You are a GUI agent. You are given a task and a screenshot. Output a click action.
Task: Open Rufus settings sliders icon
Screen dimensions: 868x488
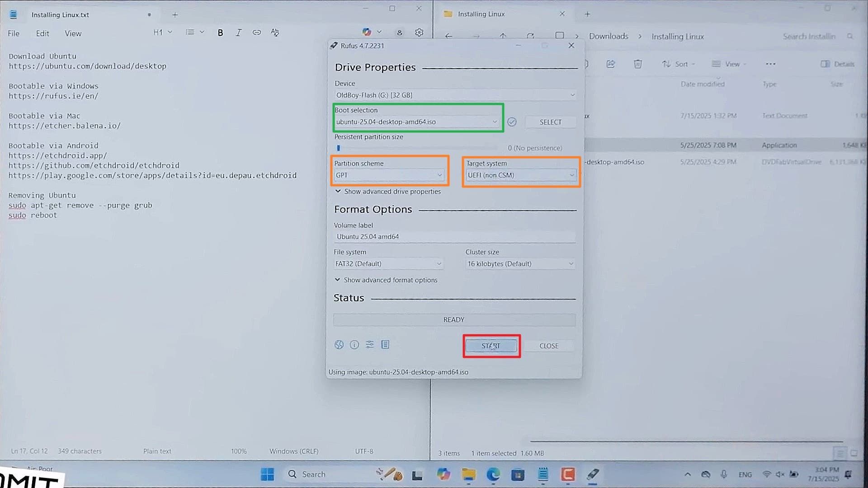pyautogui.click(x=370, y=345)
